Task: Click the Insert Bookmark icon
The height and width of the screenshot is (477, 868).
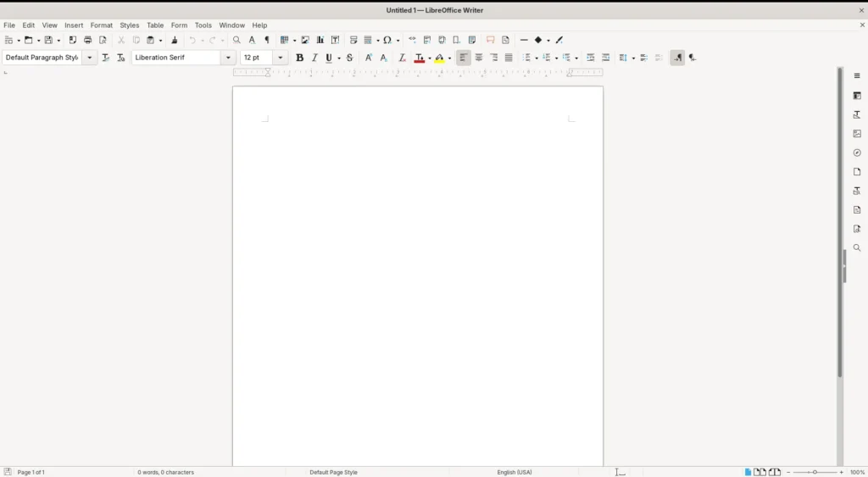Action: 457,40
